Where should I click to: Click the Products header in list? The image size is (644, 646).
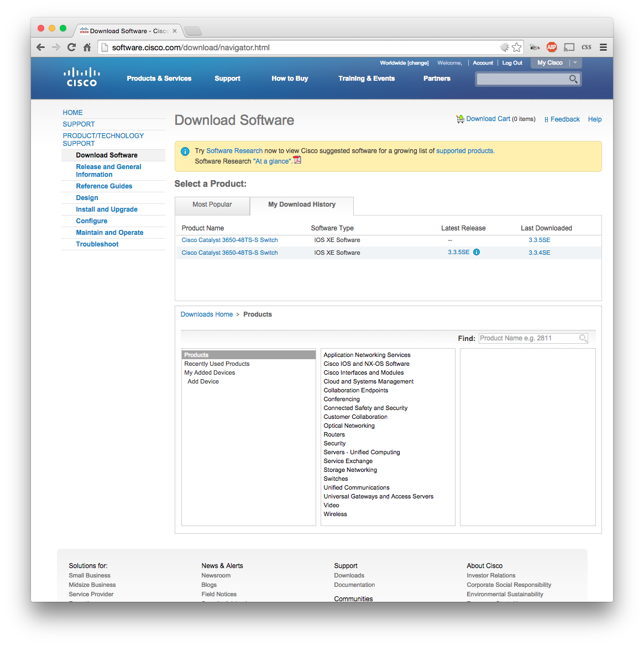click(248, 355)
